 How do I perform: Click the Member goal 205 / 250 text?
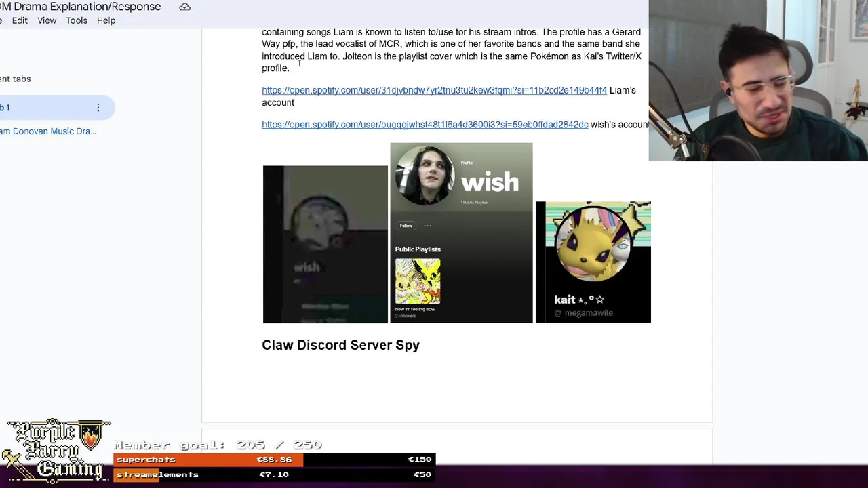[218, 445]
